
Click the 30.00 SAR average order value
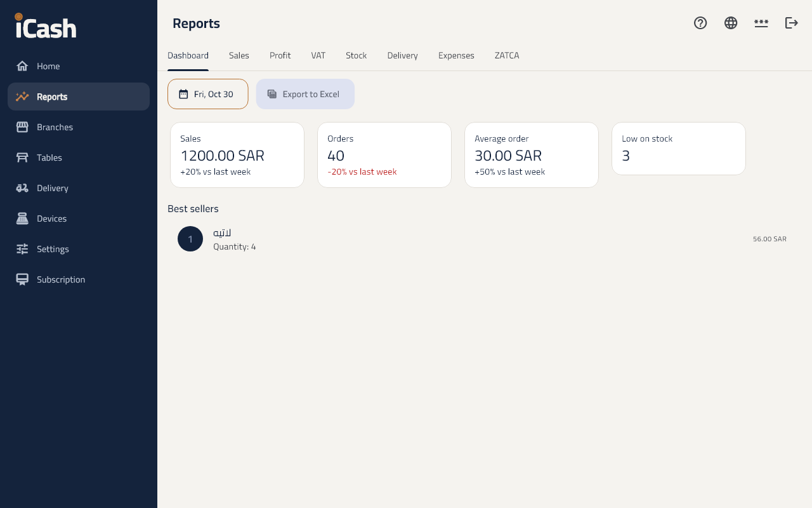click(508, 156)
